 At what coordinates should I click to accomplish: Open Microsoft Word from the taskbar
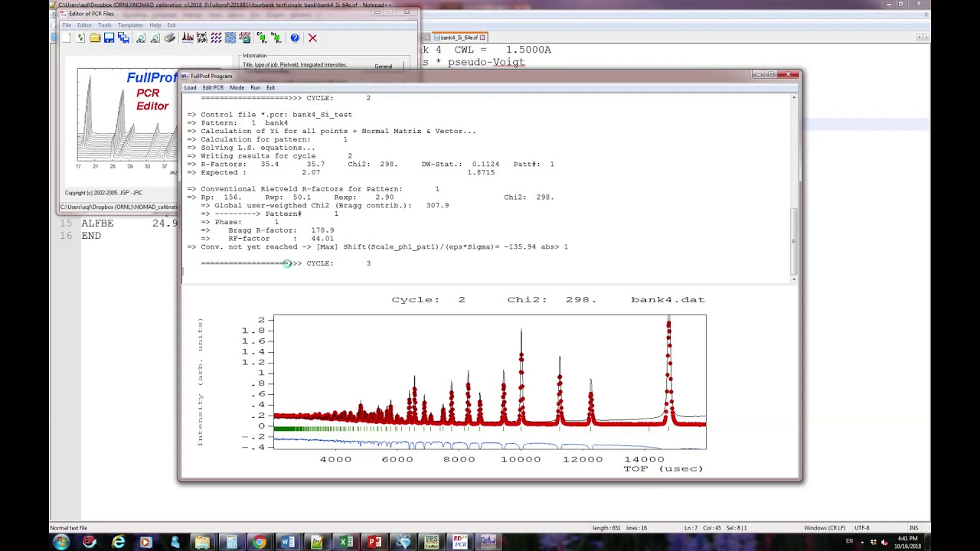tap(287, 542)
